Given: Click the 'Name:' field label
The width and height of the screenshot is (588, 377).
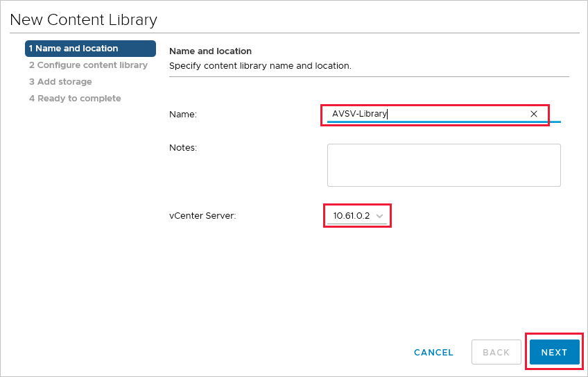Looking at the screenshot, I should point(183,115).
